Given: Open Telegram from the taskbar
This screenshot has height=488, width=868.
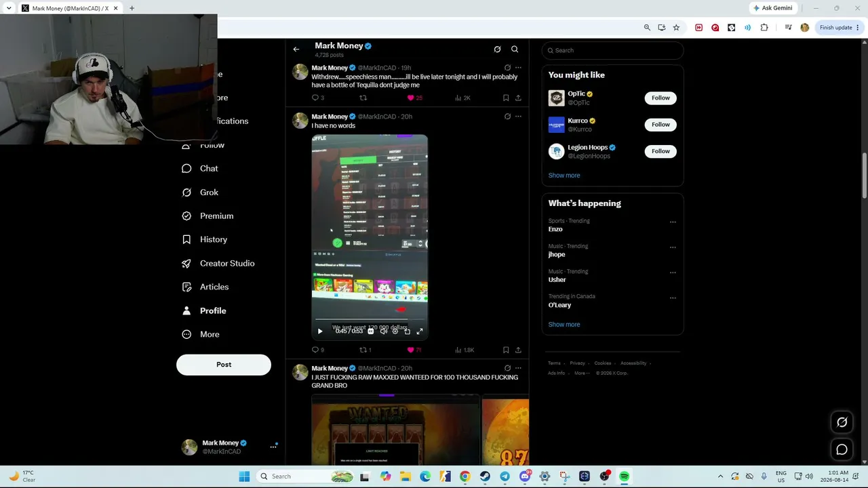Looking at the screenshot, I should coord(505,476).
